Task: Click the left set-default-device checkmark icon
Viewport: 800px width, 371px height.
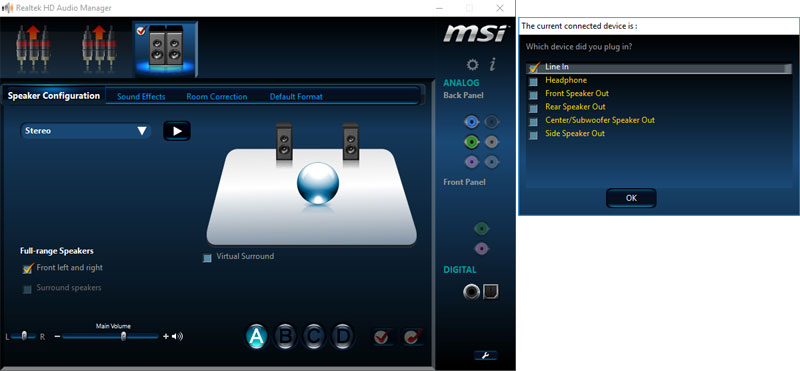Action: tap(382, 337)
